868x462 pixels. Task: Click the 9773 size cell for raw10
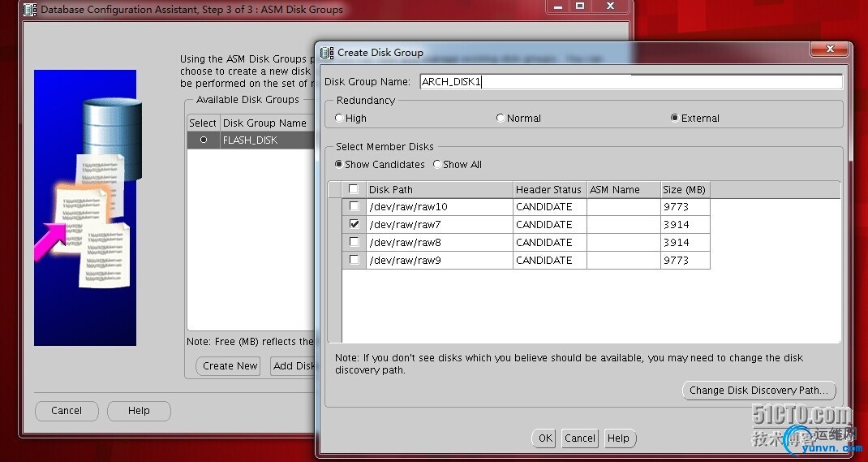[x=685, y=206]
